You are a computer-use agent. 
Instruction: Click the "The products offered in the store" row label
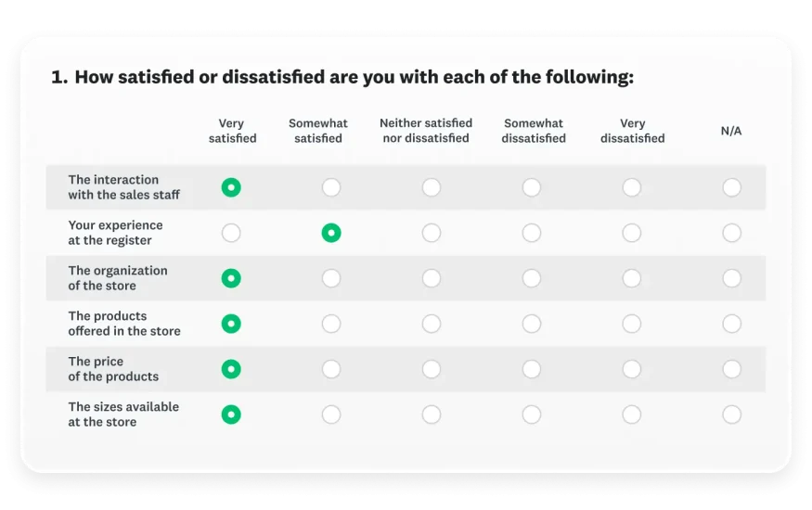click(124, 324)
